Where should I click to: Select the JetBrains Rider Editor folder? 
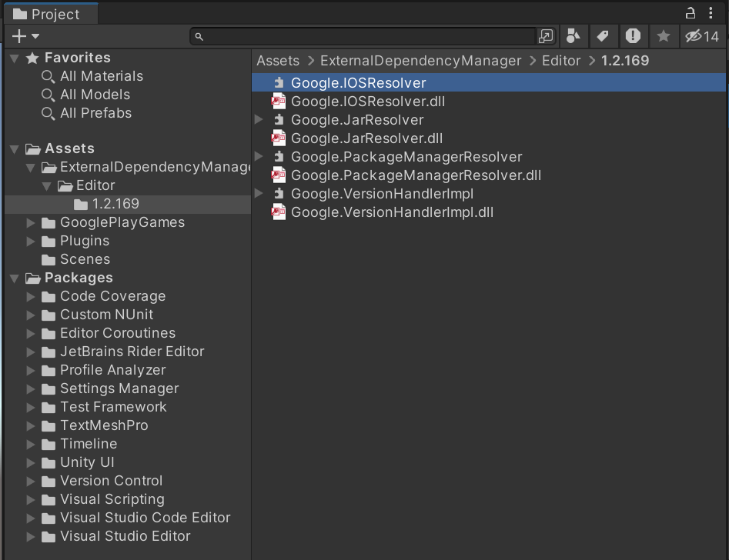click(132, 352)
